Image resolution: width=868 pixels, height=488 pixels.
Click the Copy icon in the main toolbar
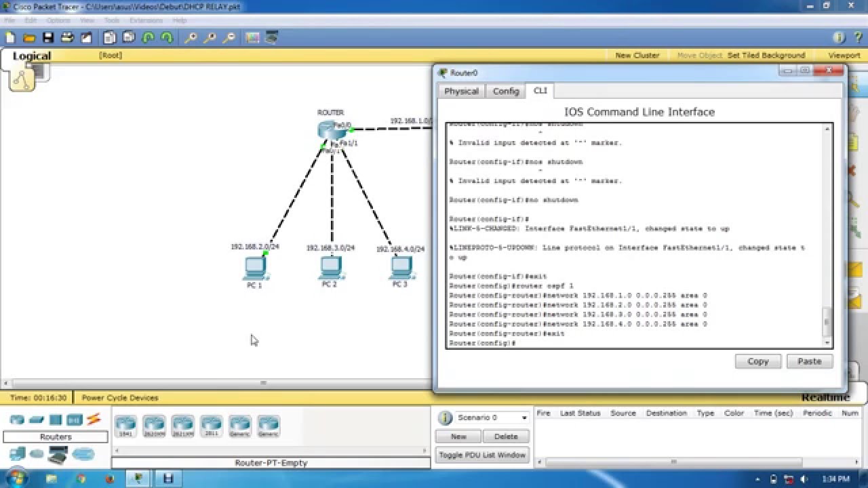click(110, 38)
